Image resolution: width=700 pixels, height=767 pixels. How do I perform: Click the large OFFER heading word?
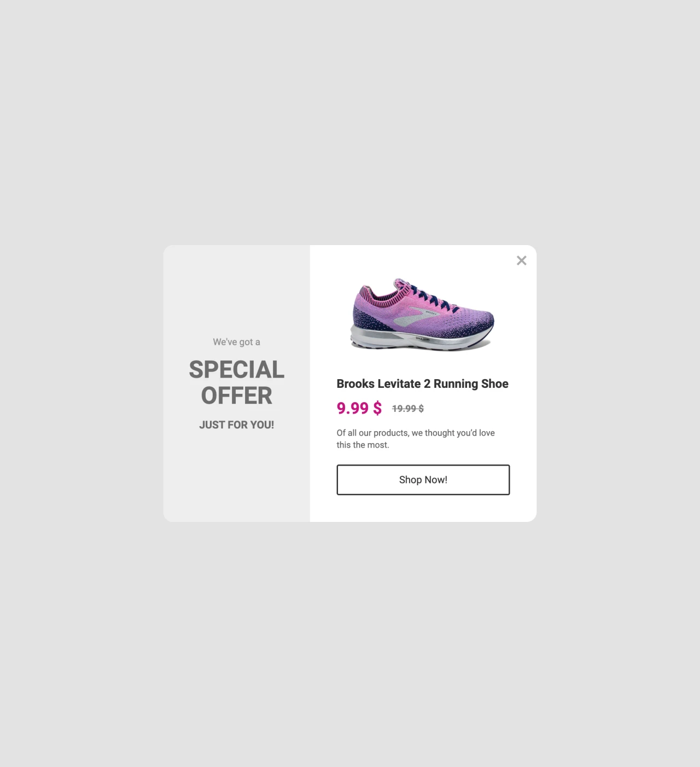(x=236, y=396)
